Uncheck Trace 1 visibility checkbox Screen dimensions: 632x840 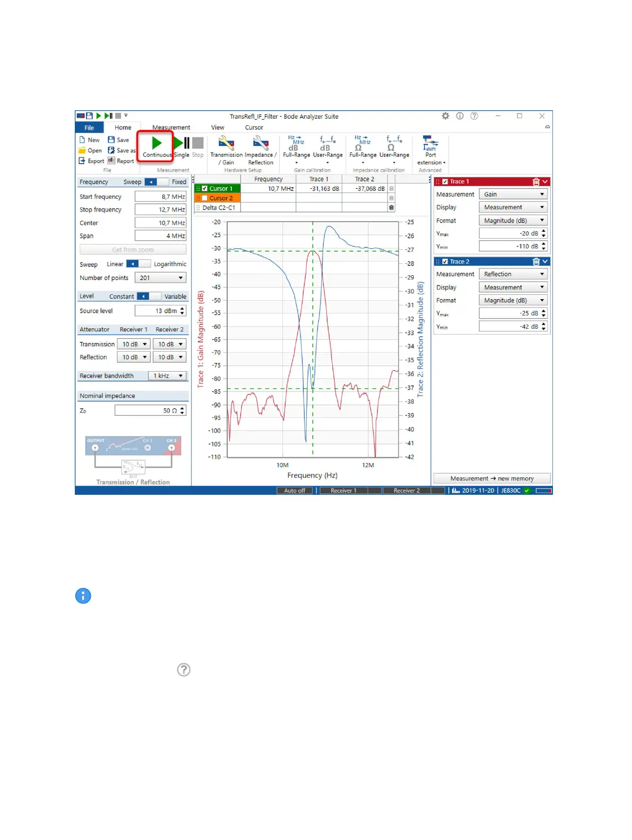tap(445, 181)
